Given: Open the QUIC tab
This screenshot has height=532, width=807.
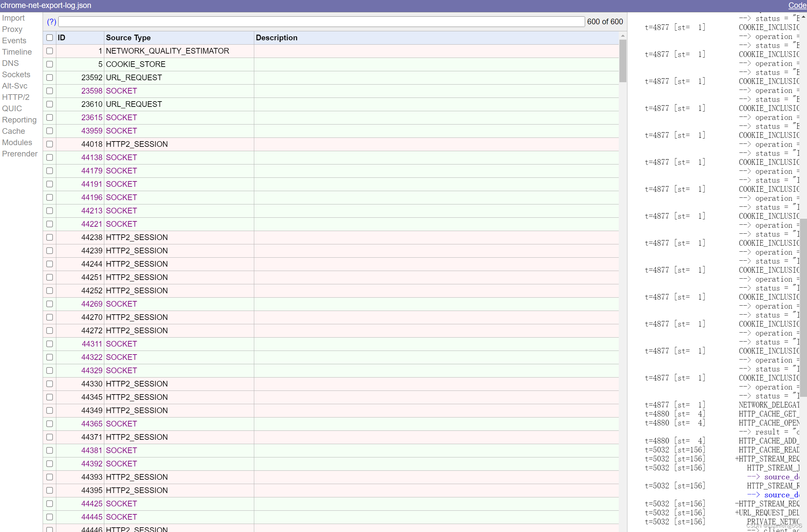Looking at the screenshot, I should coord(12,109).
